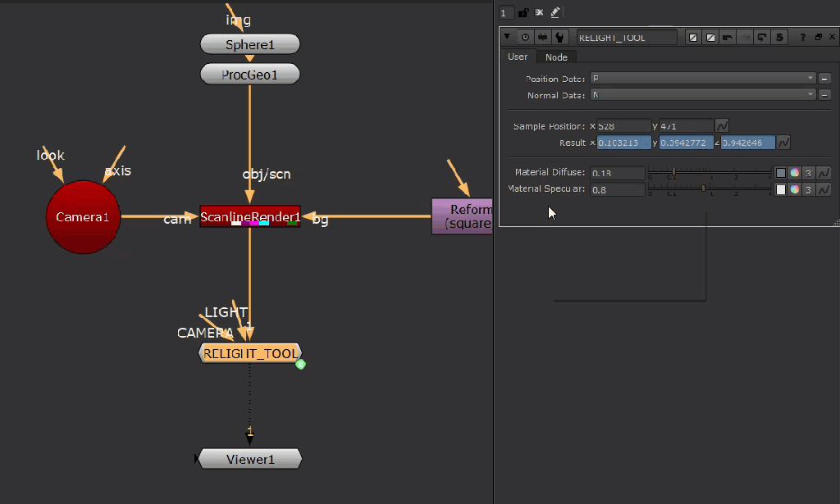Toggle Material Diffuse channel count button
The width and height of the screenshot is (840, 504).
[808, 173]
